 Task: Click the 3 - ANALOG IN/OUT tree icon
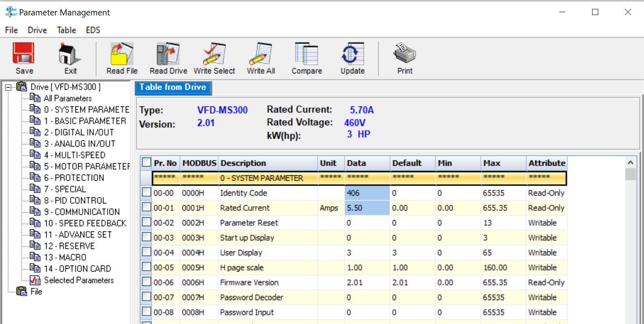click(x=35, y=143)
